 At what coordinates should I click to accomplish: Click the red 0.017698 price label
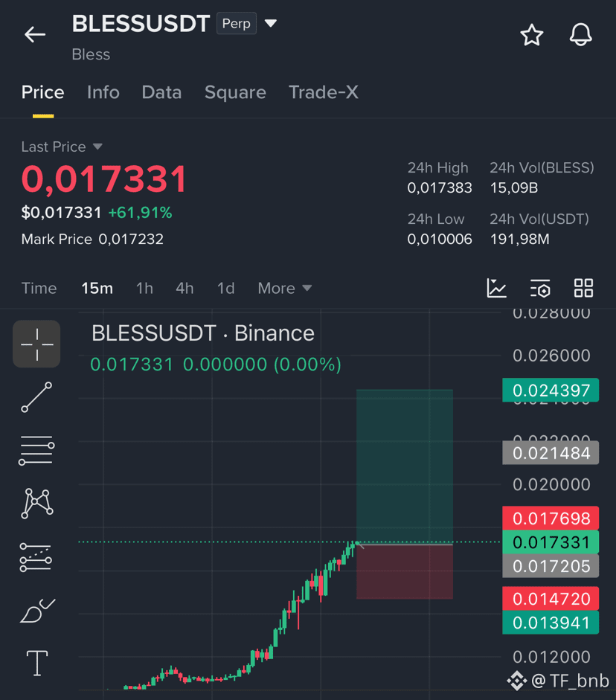[x=551, y=518]
